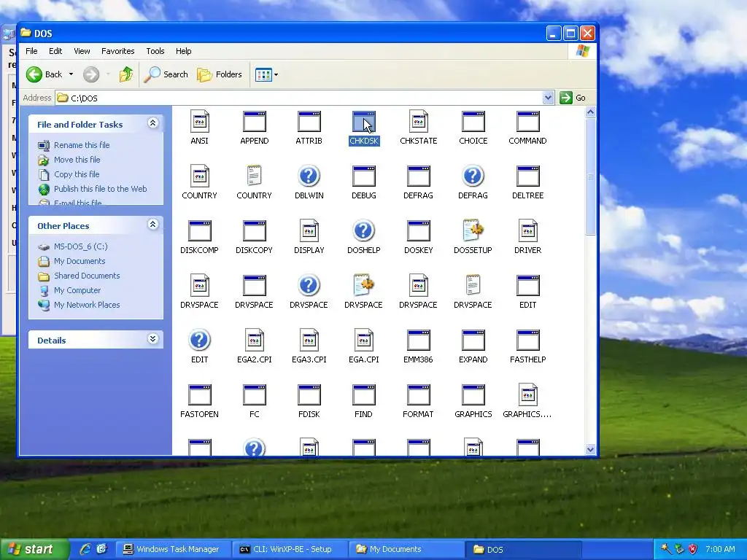Select the EGA2.CPI file icon

coord(254,340)
